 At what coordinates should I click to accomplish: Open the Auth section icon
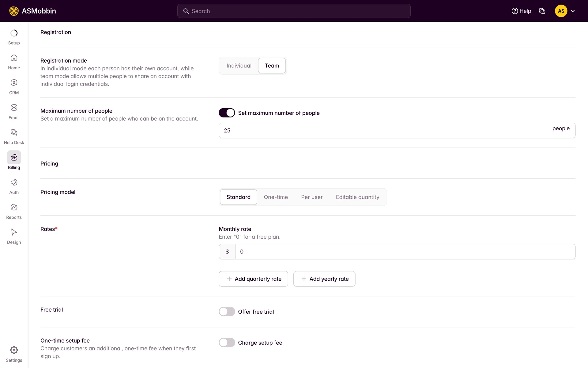14,182
